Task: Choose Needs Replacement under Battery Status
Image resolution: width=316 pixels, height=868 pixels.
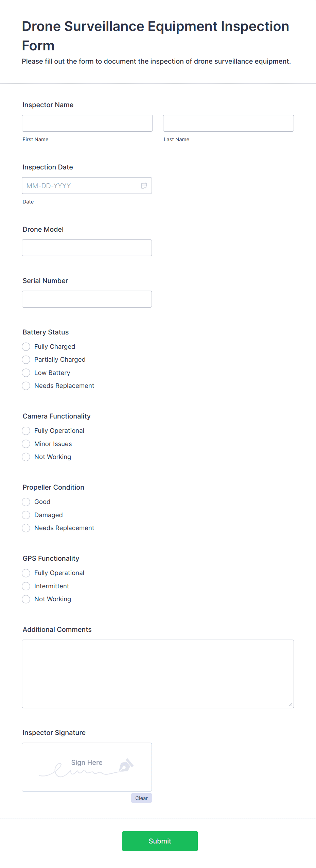Action: 26,386
